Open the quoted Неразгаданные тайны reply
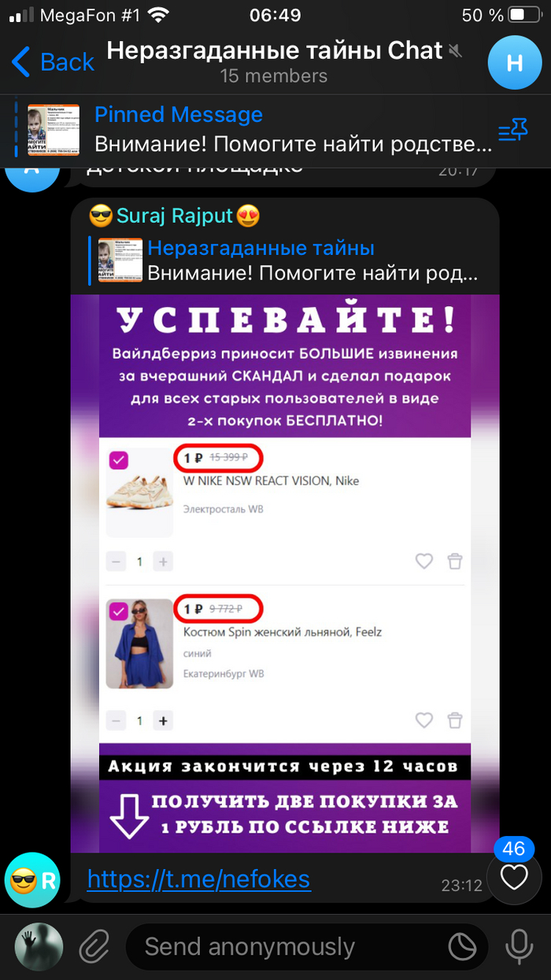Viewport: 551px width, 980px height. pyautogui.click(x=283, y=261)
